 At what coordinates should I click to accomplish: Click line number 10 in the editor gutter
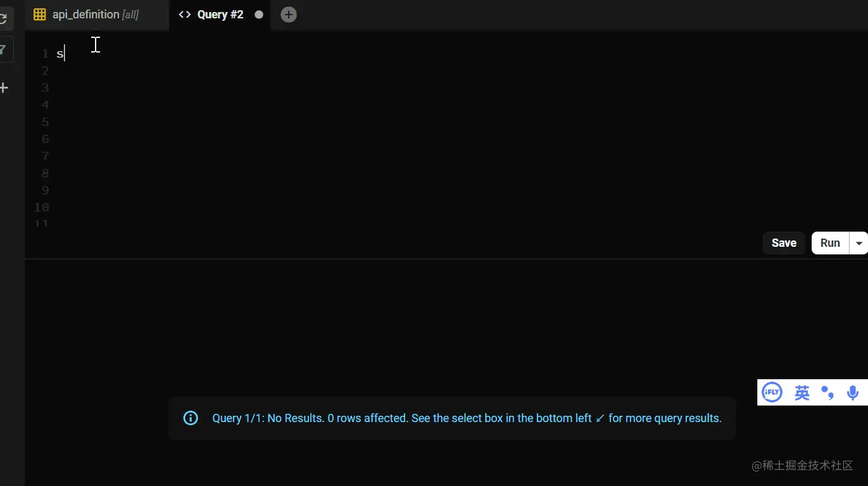(x=42, y=208)
